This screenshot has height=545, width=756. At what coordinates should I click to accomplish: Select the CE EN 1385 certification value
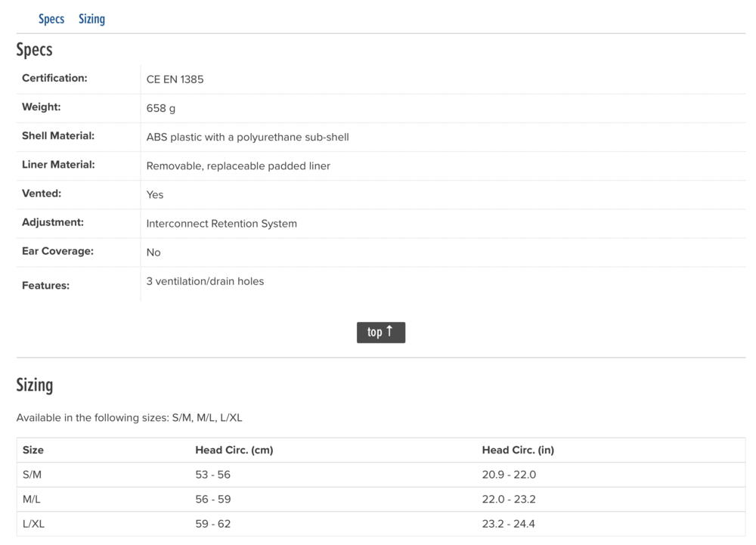(175, 79)
